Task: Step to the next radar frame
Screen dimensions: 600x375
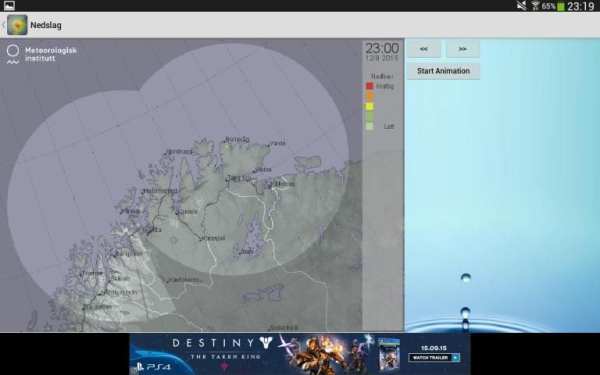Action: 463,49
